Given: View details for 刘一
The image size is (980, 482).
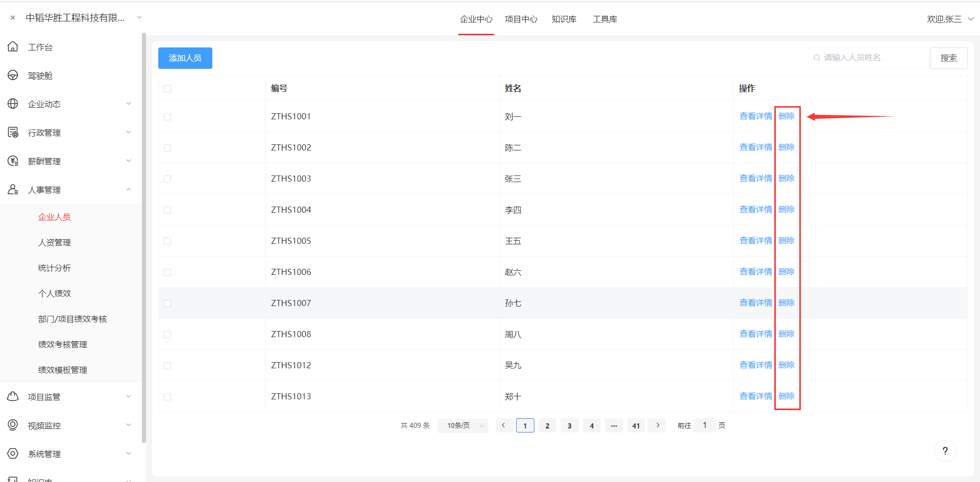Looking at the screenshot, I should coord(756,116).
